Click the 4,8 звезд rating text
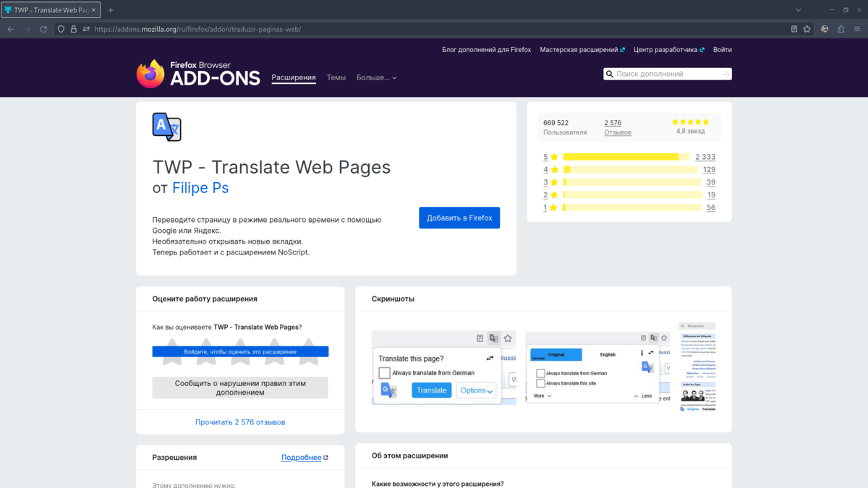This screenshot has width=868, height=488. click(690, 132)
